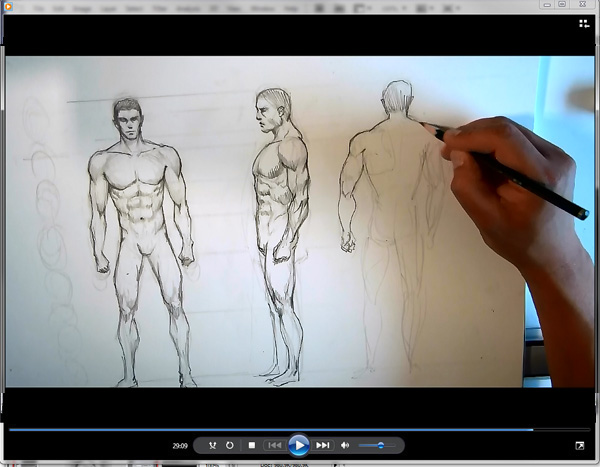
Task: View video in full screen
Action: click(x=580, y=446)
